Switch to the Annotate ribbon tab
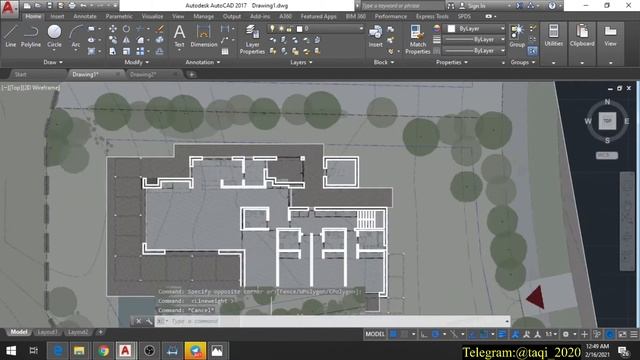 [85, 16]
